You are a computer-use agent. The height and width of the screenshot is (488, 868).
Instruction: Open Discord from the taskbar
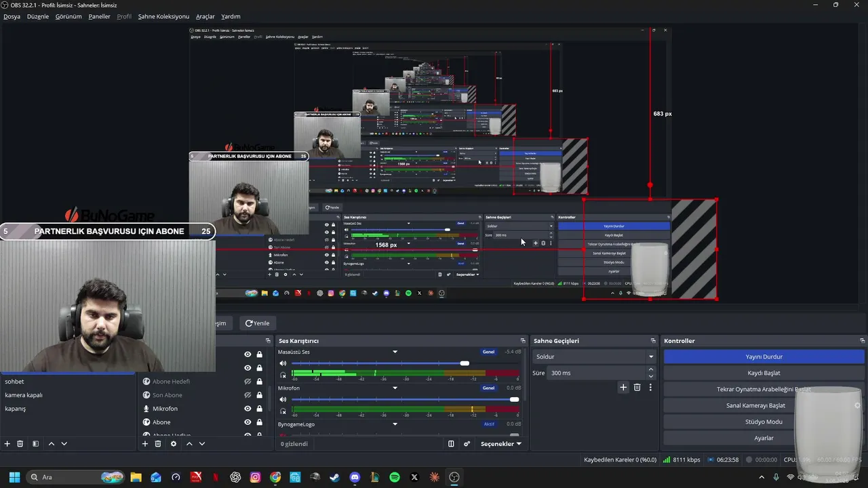tap(355, 477)
